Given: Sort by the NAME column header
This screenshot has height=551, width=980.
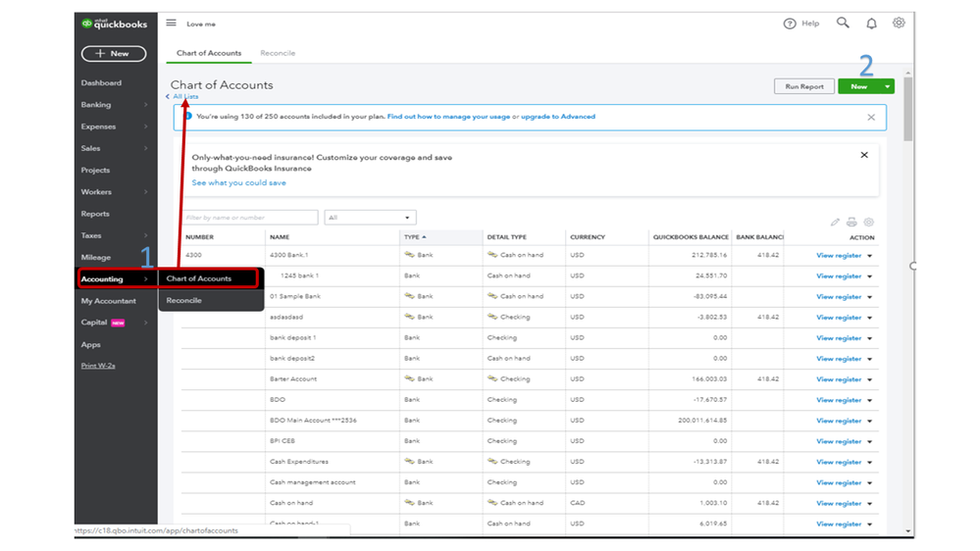Looking at the screenshot, I should point(280,236).
